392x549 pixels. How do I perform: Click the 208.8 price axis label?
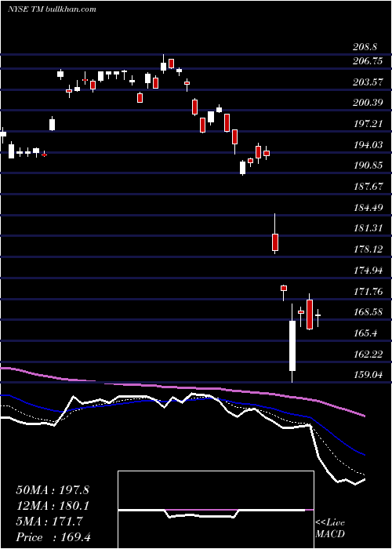point(365,47)
